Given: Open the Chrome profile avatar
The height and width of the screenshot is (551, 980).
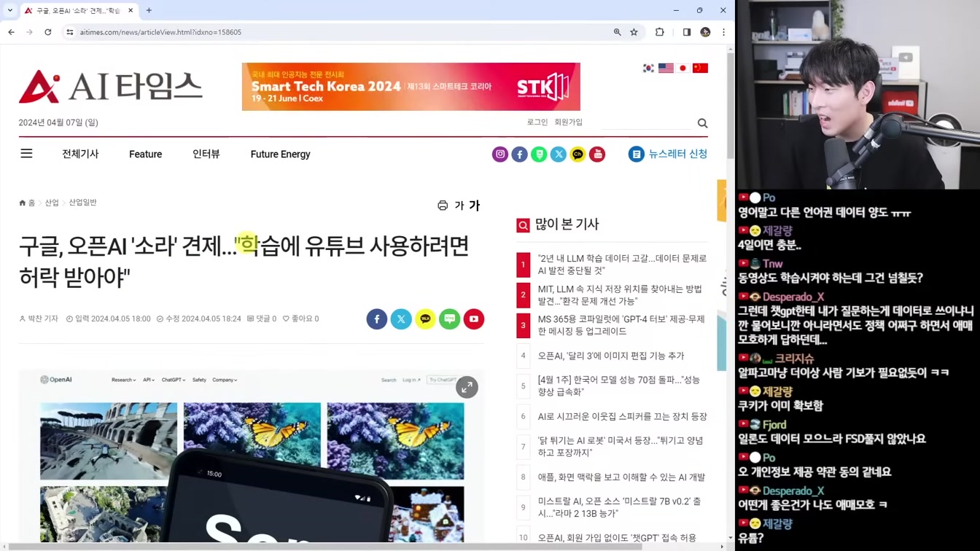Looking at the screenshot, I should pyautogui.click(x=705, y=32).
